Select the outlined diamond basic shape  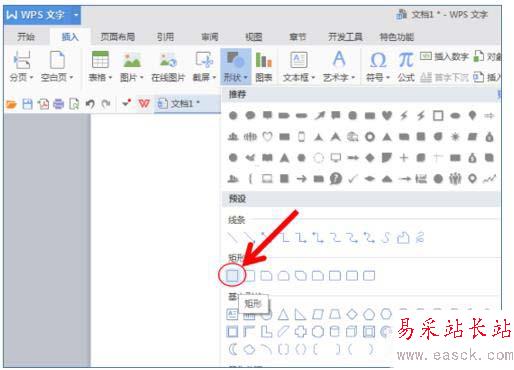[352, 314]
